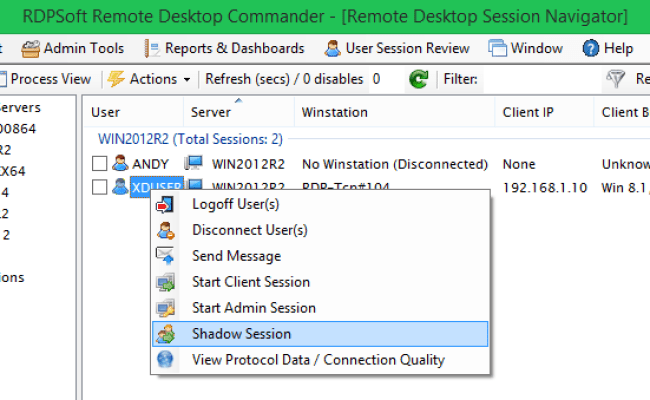
Task: Click the server computer icon in ANDY row
Action: 194,163
